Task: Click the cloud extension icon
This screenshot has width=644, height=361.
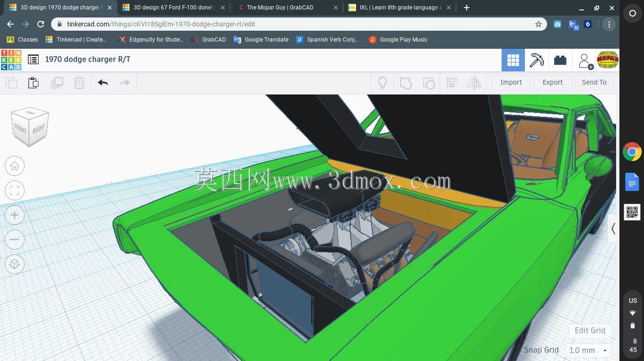Action: (557, 24)
